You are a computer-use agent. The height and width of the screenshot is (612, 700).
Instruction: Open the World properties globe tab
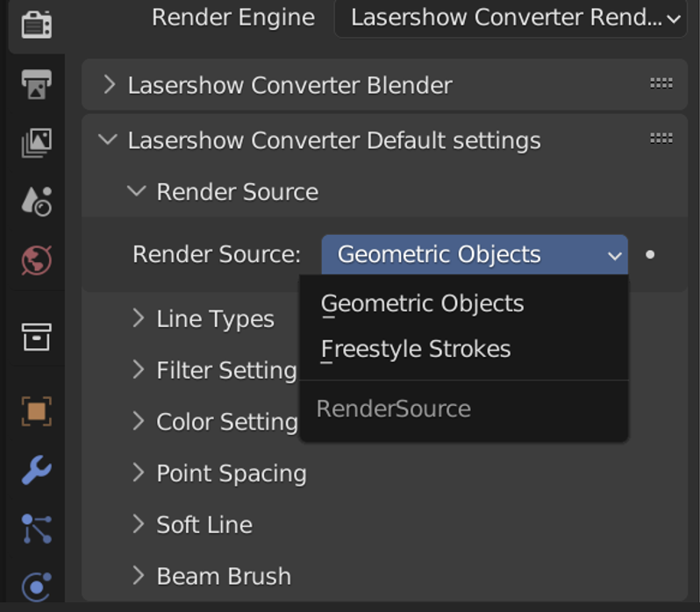(36, 260)
